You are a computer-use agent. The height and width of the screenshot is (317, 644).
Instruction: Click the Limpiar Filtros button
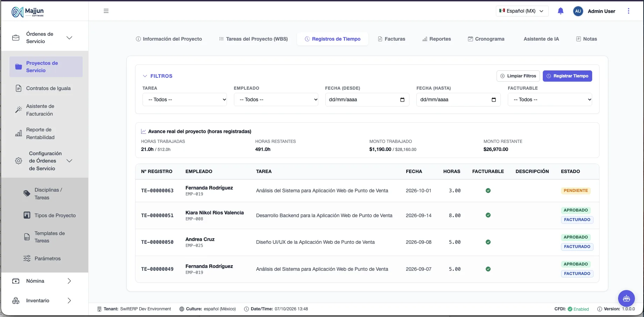(518, 76)
